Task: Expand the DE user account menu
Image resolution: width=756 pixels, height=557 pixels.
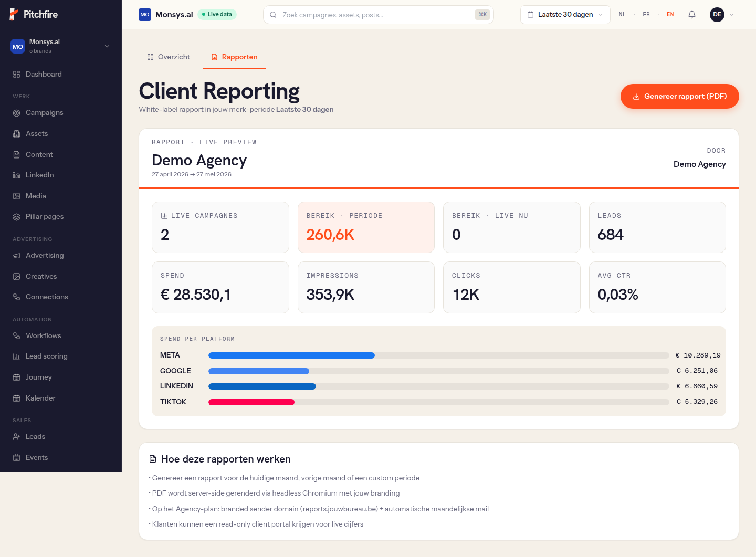Action: 722,15
